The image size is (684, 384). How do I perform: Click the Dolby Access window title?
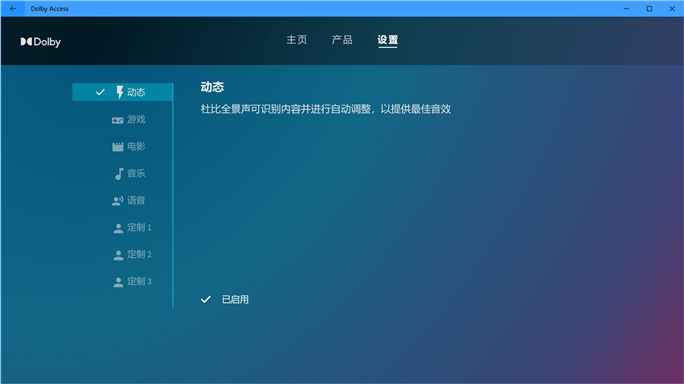[x=50, y=9]
